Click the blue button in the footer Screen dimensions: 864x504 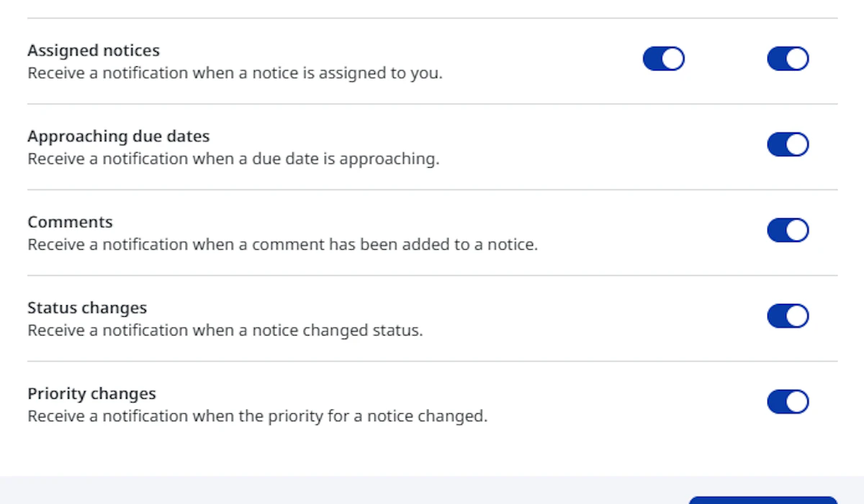coord(762,500)
